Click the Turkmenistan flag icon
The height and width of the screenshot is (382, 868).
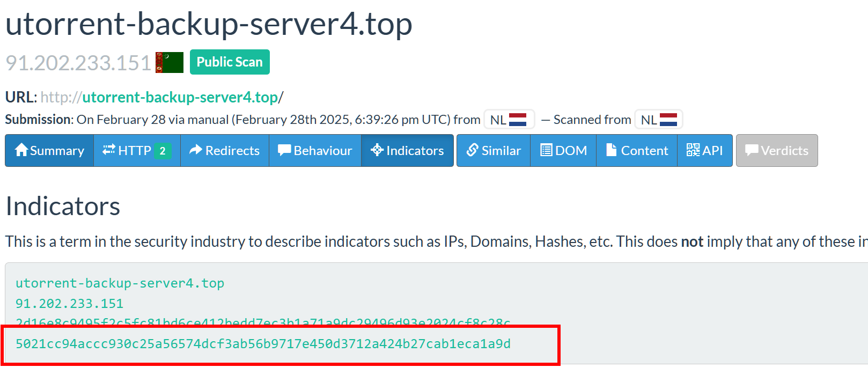(x=170, y=62)
